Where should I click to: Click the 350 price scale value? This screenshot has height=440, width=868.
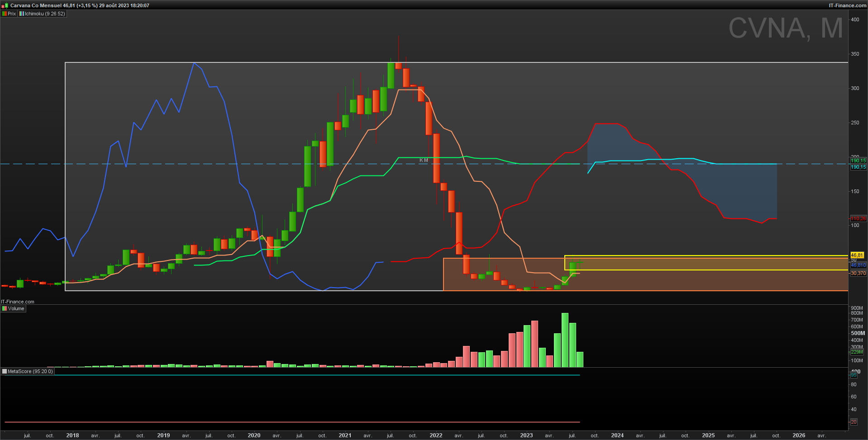pyautogui.click(x=855, y=54)
